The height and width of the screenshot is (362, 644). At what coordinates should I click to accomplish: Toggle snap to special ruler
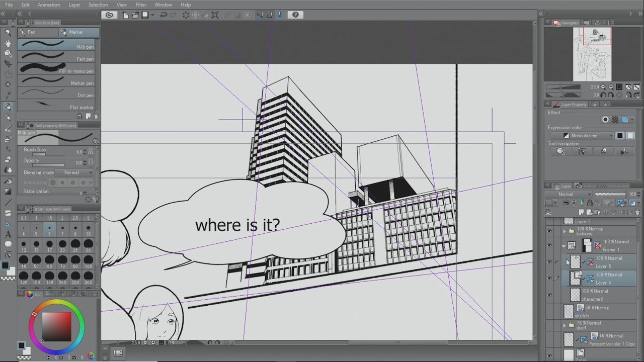[x=269, y=15]
